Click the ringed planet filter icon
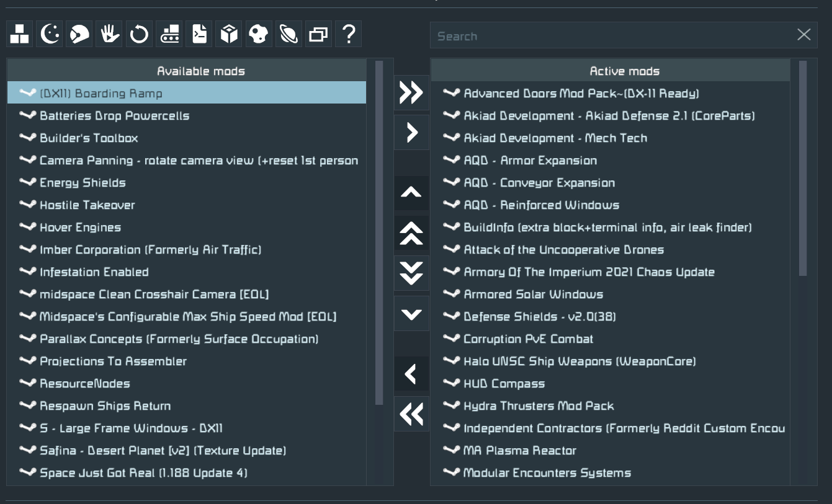 pos(289,34)
